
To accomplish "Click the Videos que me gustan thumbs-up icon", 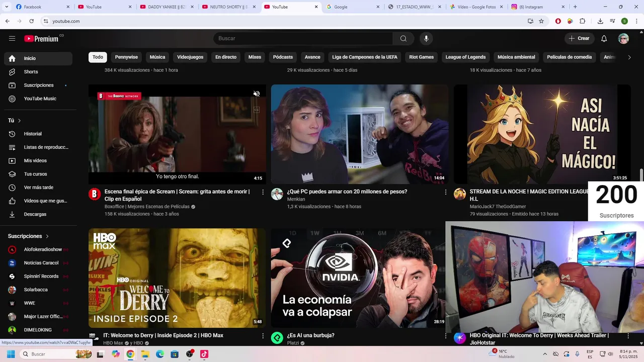I will (x=12, y=201).
